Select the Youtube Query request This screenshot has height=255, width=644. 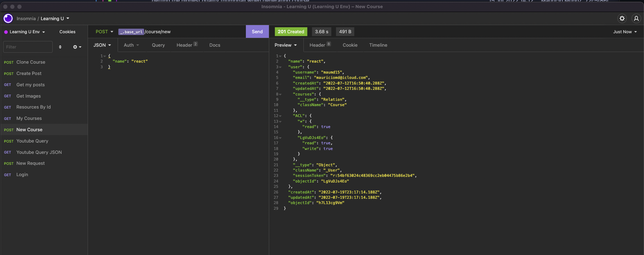[x=44, y=141]
